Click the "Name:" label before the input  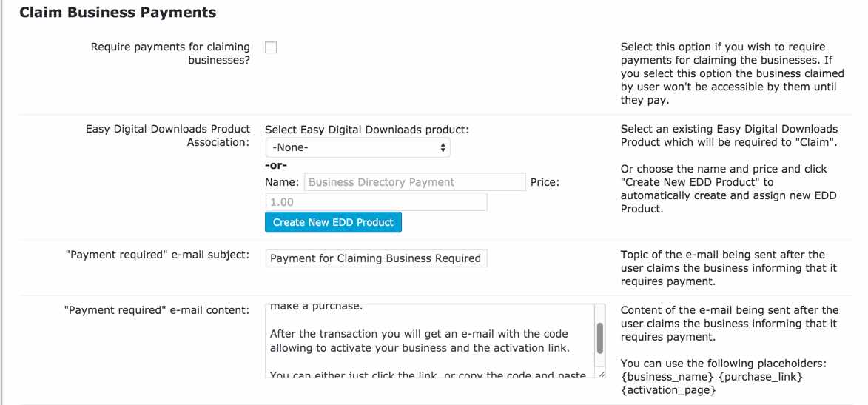[x=282, y=182]
